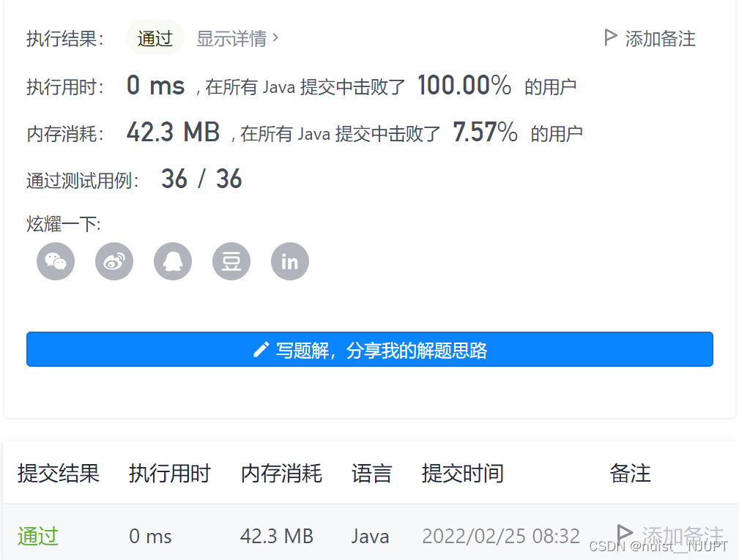Share result to Weibo icon
This screenshot has height=560, width=739.
pos(114,261)
